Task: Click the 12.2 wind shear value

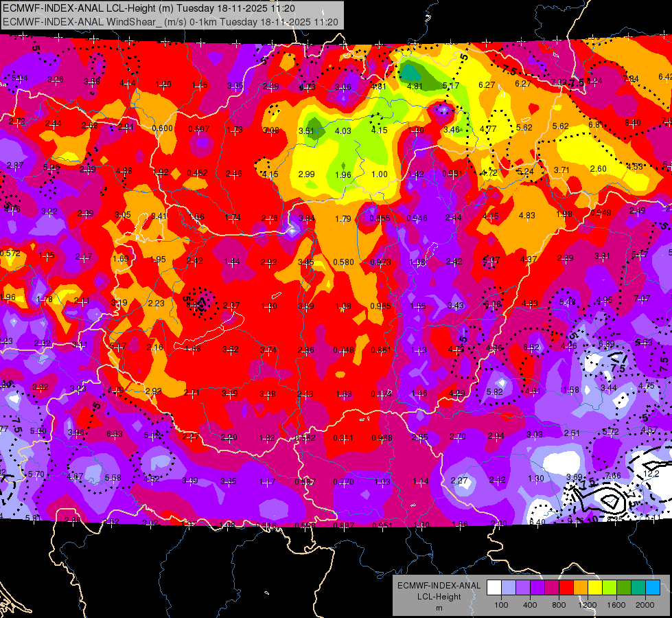Action: [x=651, y=474]
